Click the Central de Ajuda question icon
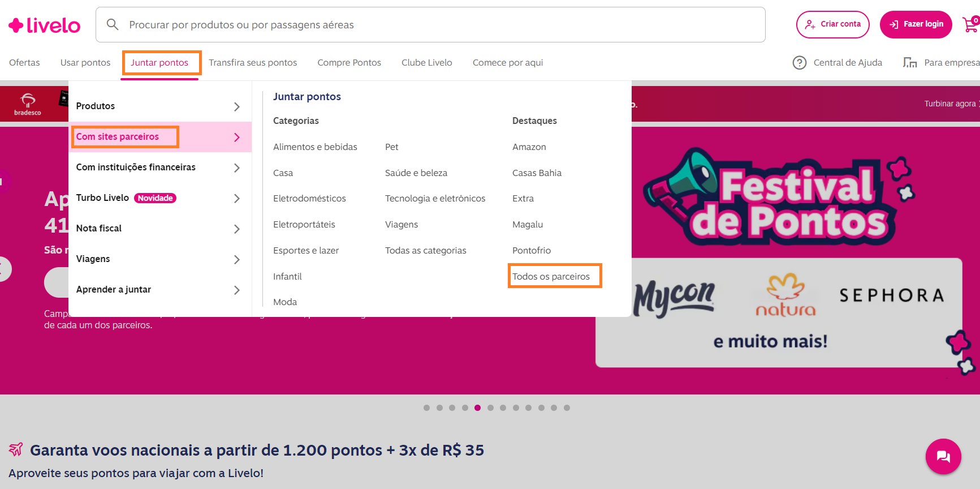The width and height of the screenshot is (980, 489). [x=800, y=63]
